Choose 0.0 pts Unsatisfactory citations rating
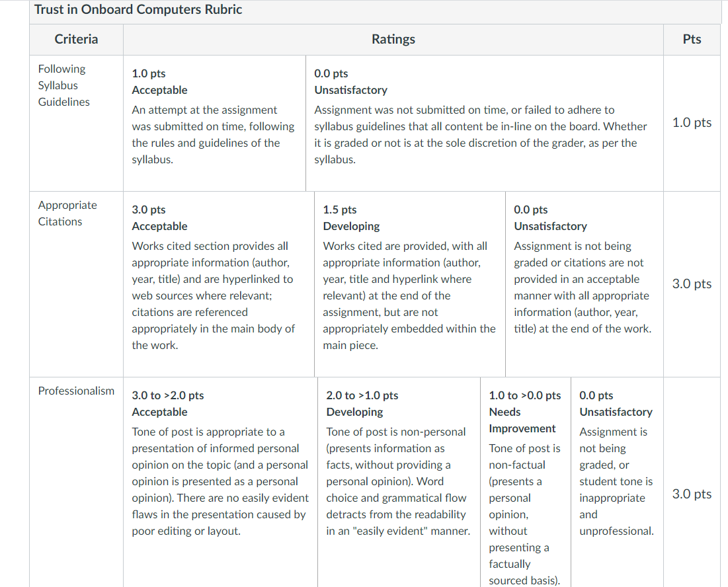The height and width of the screenshot is (587, 728). (585, 284)
